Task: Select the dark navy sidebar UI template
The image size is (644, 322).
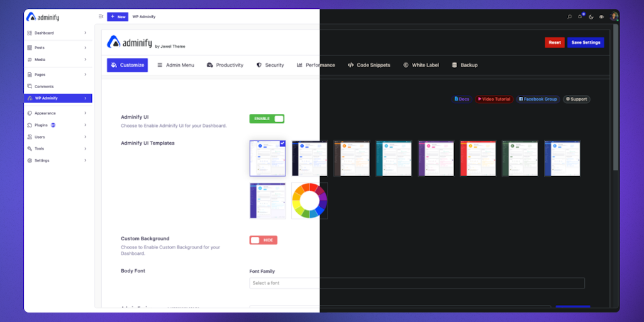Action: [x=309, y=158]
